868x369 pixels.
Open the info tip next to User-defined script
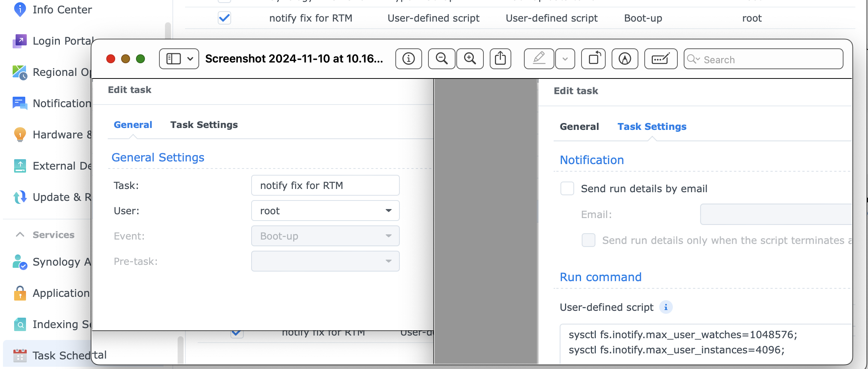coord(666,307)
